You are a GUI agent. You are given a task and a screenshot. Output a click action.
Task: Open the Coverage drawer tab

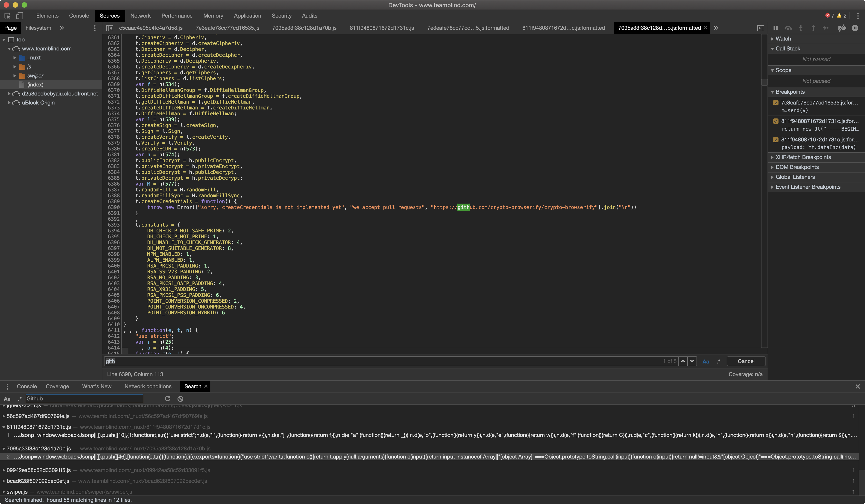point(57,386)
